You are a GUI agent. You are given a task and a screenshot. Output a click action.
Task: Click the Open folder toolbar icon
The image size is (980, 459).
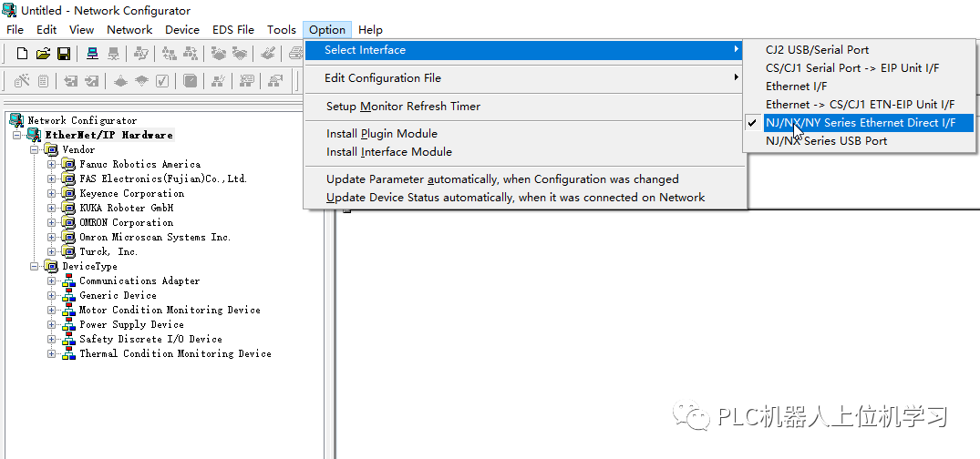point(43,54)
